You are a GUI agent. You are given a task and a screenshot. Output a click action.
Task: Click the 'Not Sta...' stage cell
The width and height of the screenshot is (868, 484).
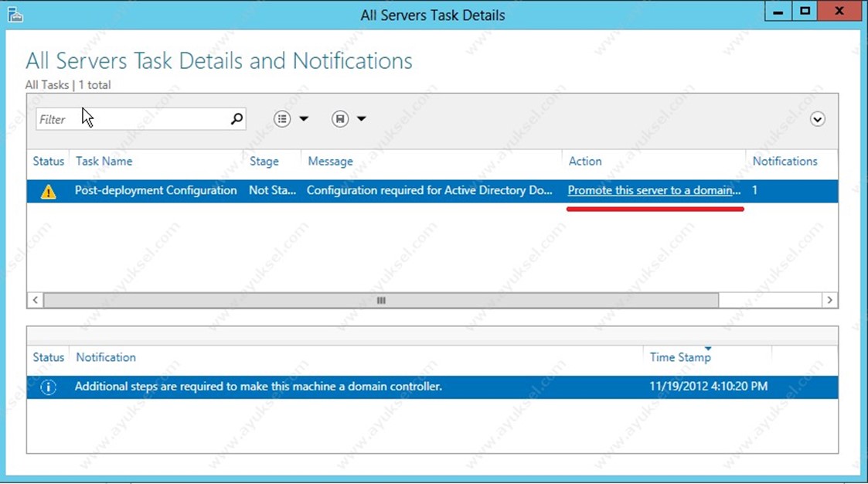272,190
